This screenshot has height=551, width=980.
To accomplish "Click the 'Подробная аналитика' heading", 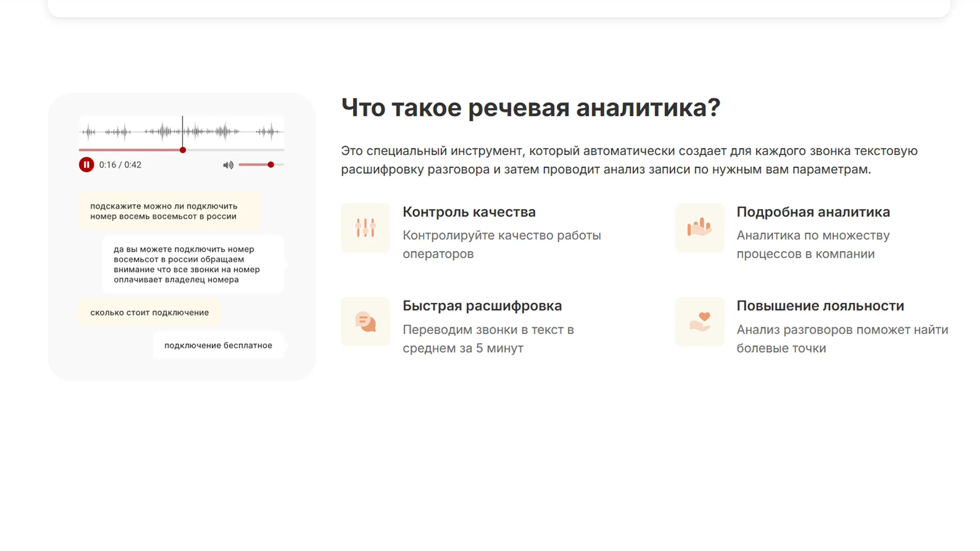I will pyautogui.click(x=813, y=212).
